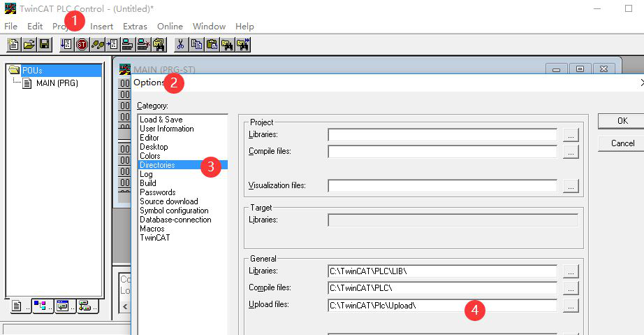
Task: Click the Logout computer icon with red X
Action: (143, 44)
